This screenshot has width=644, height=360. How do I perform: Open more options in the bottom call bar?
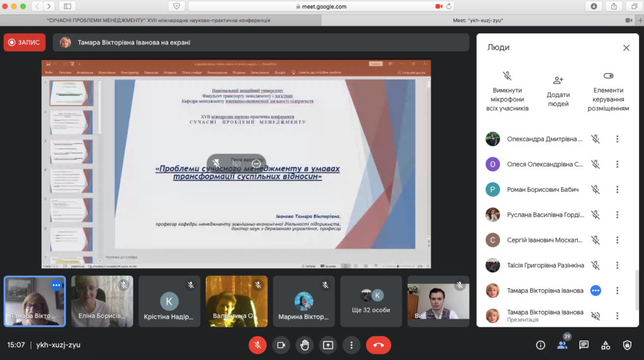click(x=351, y=345)
